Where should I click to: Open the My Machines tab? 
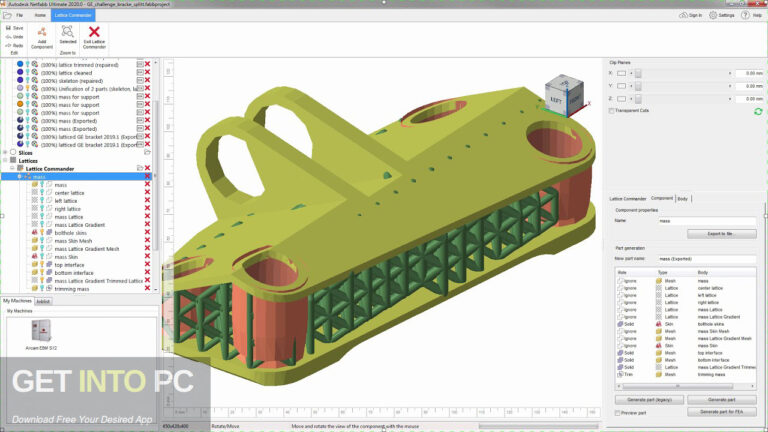pos(17,301)
